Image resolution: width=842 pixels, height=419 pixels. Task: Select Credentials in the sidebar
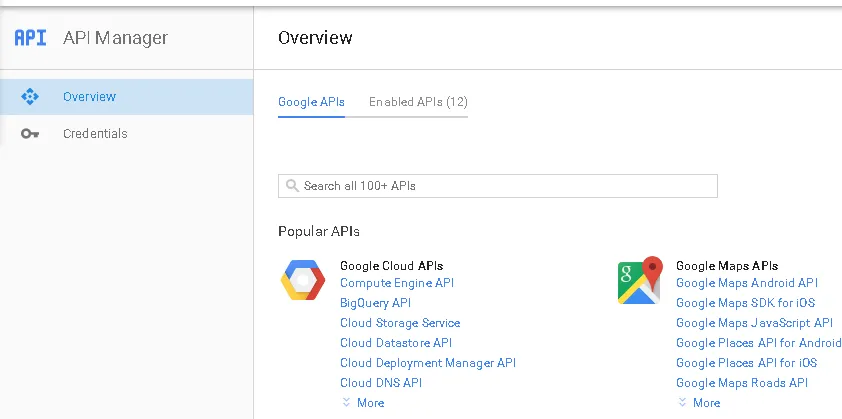pos(95,134)
